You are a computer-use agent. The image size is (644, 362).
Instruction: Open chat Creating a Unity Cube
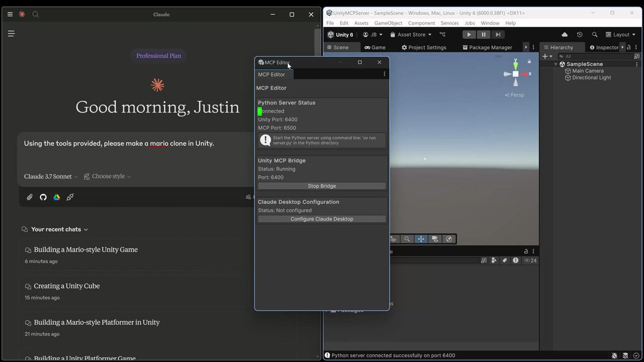click(x=67, y=286)
